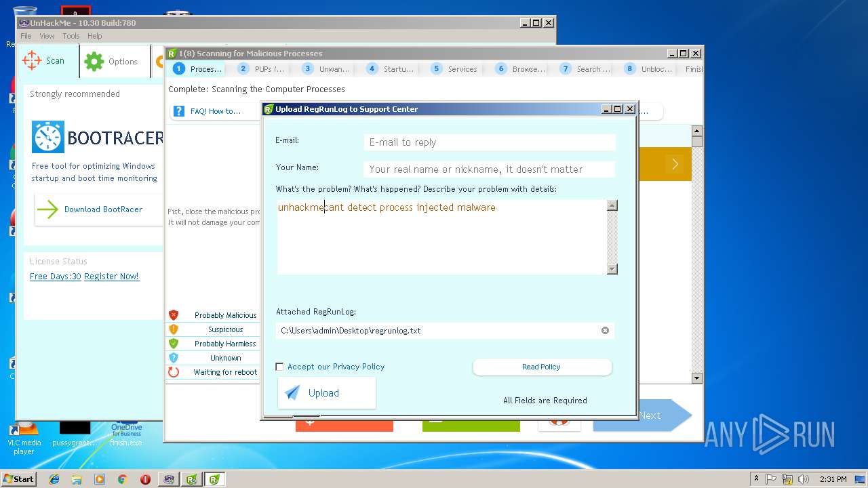Click the step 5 Services circle

click(436, 68)
